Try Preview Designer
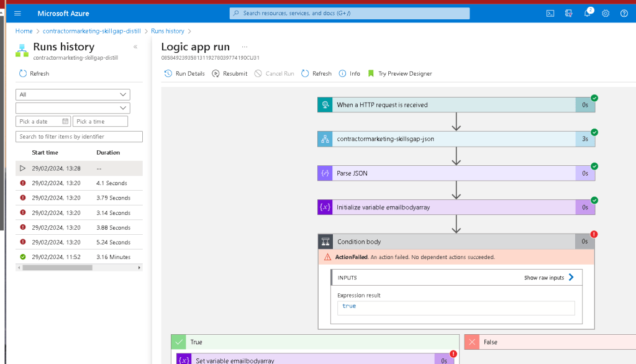 pyautogui.click(x=400, y=73)
